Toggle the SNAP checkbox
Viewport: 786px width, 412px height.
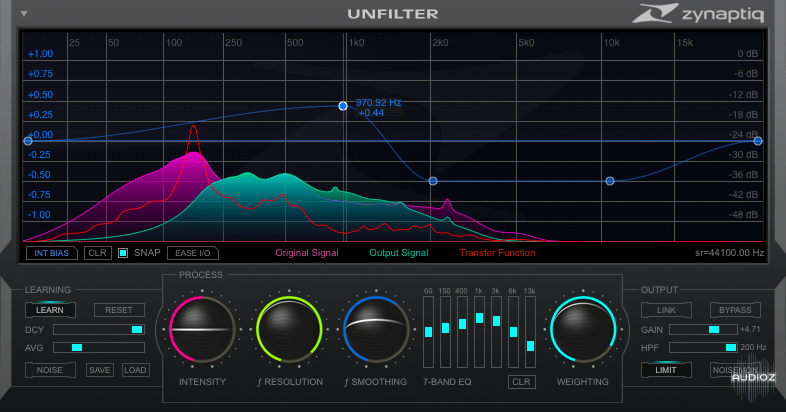(123, 253)
